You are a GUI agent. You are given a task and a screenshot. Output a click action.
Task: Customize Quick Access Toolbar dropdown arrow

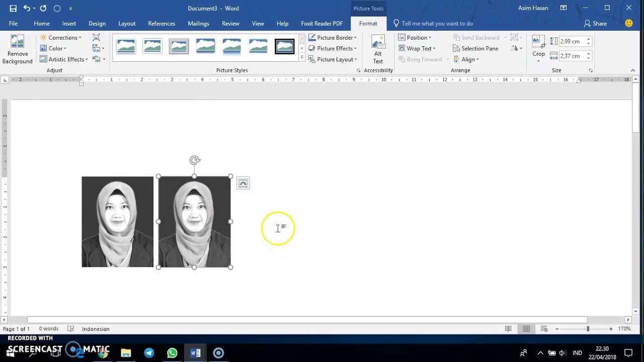coord(70,9)
